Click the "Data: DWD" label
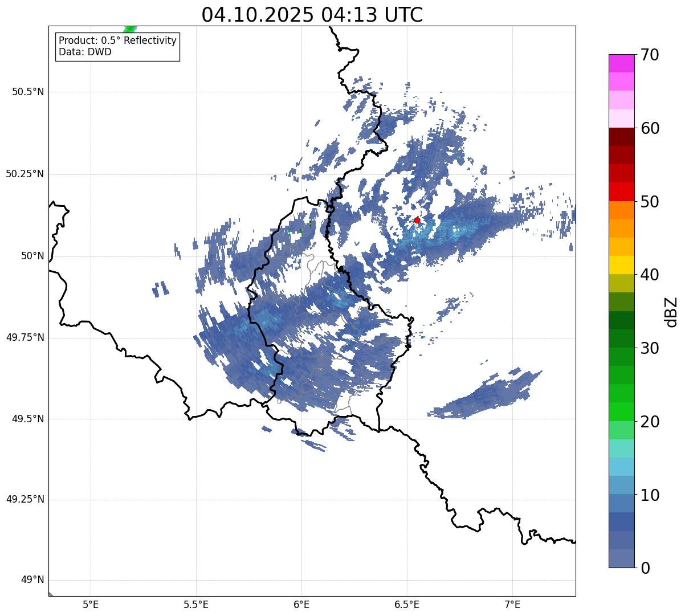The image size is (685, 616). tap(85, 52)
